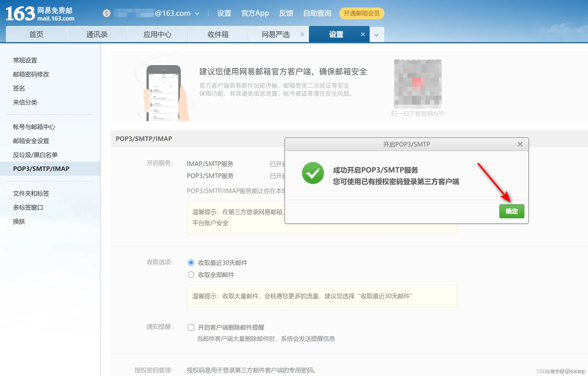Switch to the 收件箱 tab
The width and height of the screenshot is (588, 376).
[218, 34]
